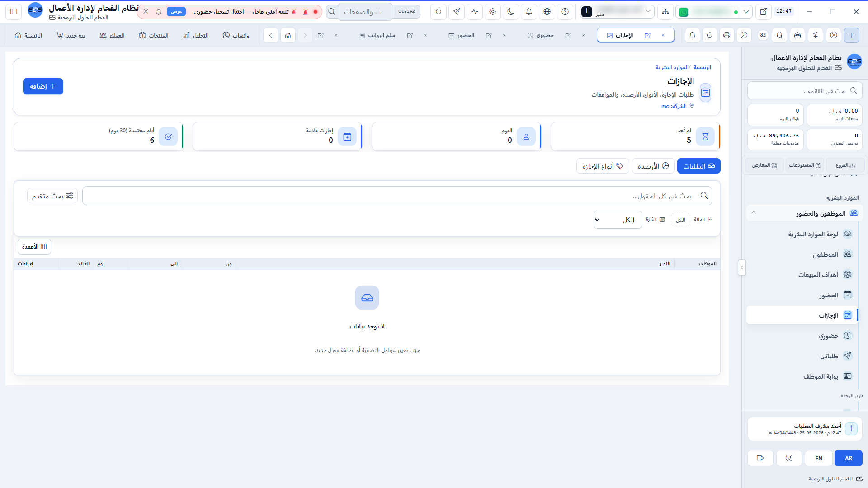Select the أنواع الإجازة leave types tab
Image resolution: width=868 pixels, height=488 pixels.
(603, 166)
